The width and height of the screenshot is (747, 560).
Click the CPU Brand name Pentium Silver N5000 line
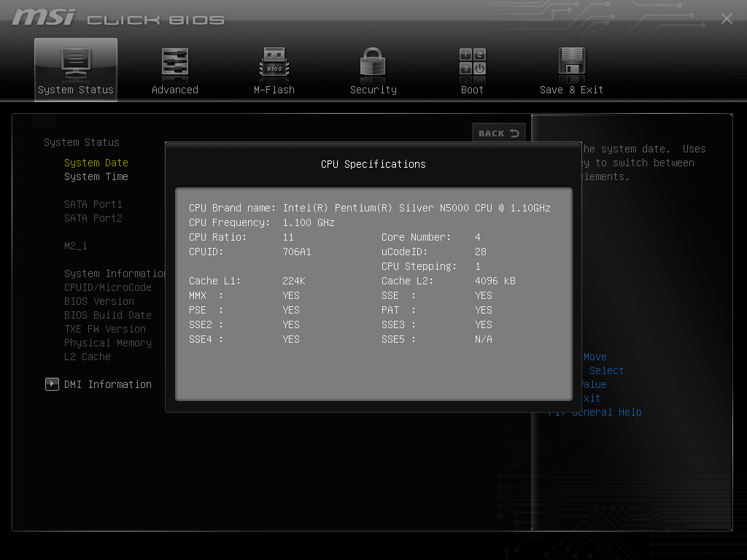[370, 208]
